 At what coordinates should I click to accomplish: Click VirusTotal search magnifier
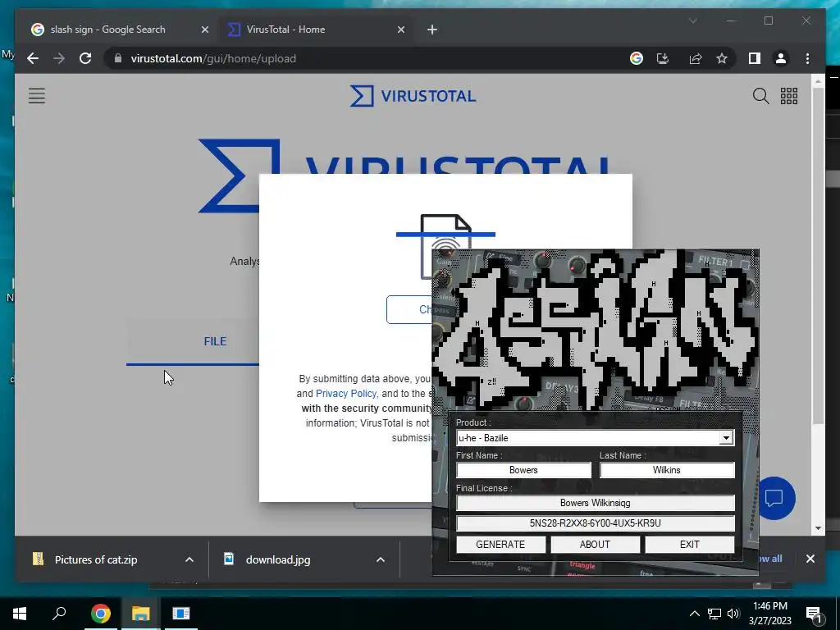pyautogui.click(x=760, y=96)
